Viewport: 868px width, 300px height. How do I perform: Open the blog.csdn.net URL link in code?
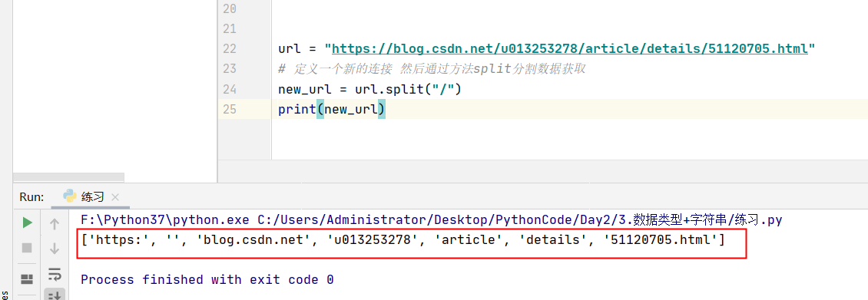point(570,48)
